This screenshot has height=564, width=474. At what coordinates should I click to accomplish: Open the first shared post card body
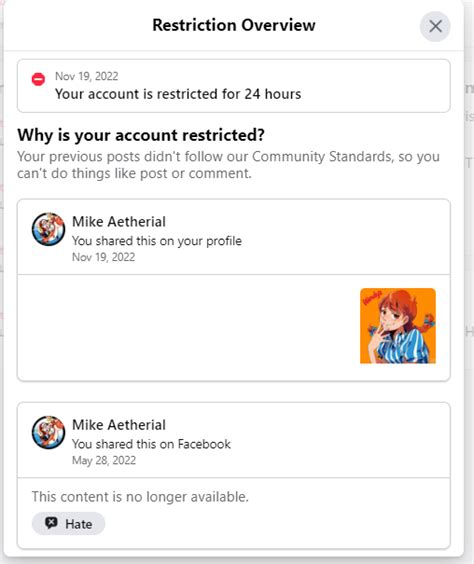coord(234,327)
